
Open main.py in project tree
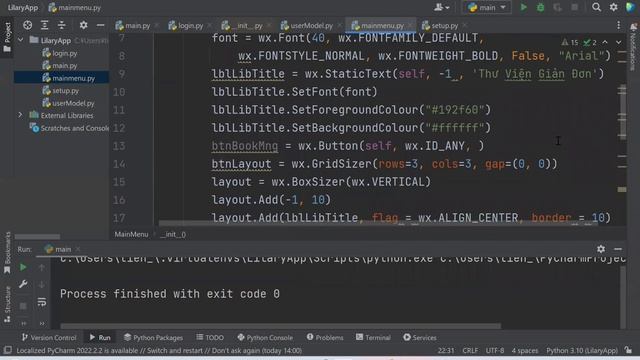[60, 65]
